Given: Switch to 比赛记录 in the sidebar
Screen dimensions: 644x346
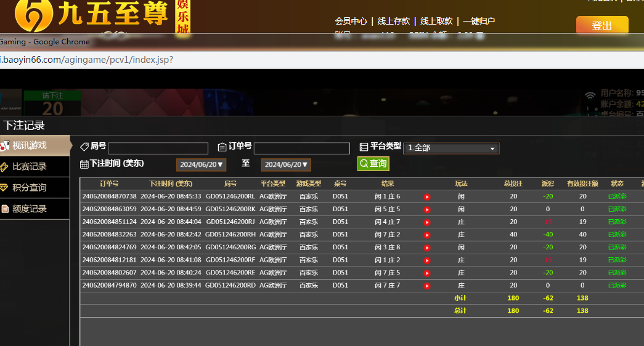Looking at the screenshot, I should [x=30, y=167].
